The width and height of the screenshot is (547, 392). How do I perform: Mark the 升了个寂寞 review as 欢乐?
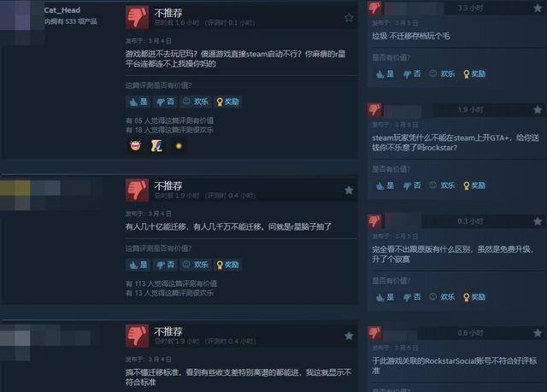[443, 297]
